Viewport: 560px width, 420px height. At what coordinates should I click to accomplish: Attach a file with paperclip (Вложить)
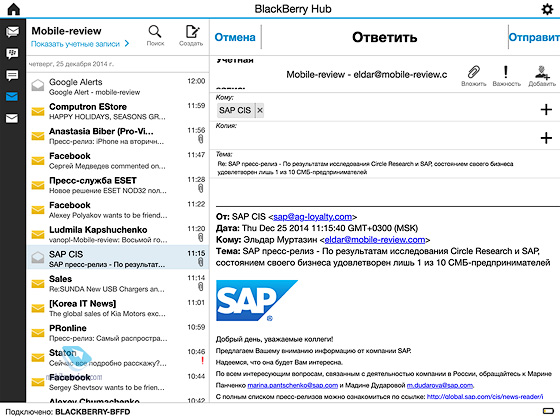click(x=474, y=76)
